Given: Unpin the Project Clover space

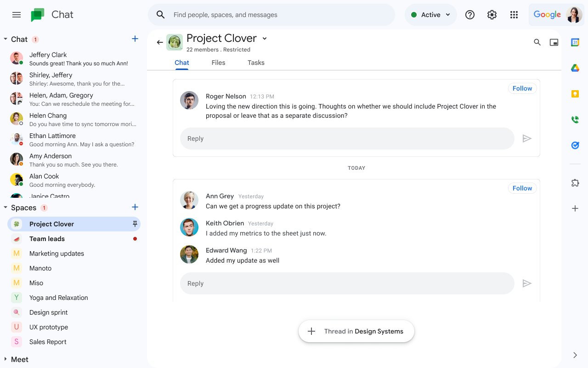Looking at the screenshot, I should point(135,224).
